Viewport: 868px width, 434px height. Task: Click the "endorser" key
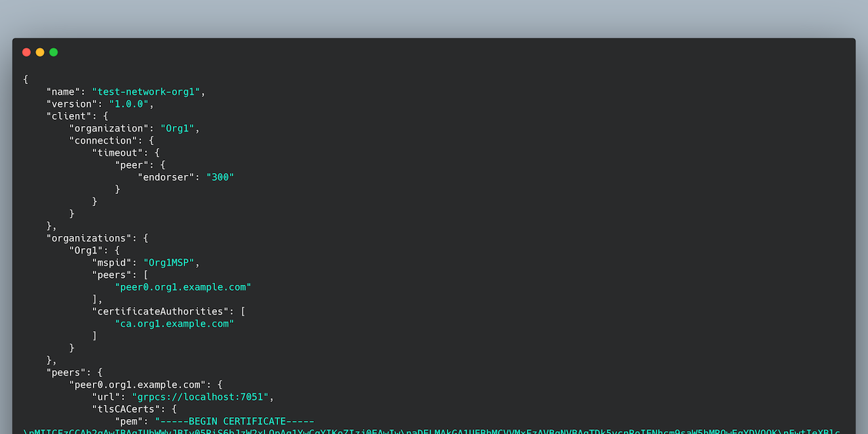(166, 177)
